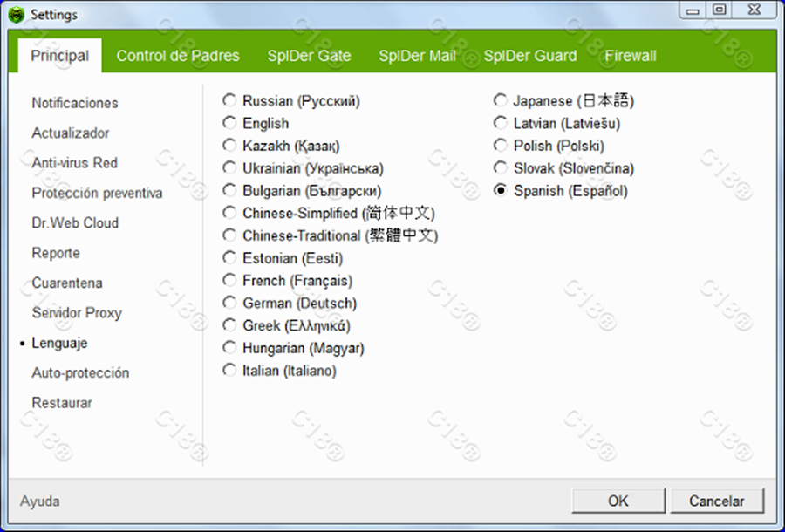
Task: Open the SpIDer Gate tab
Action: [309, 56]
